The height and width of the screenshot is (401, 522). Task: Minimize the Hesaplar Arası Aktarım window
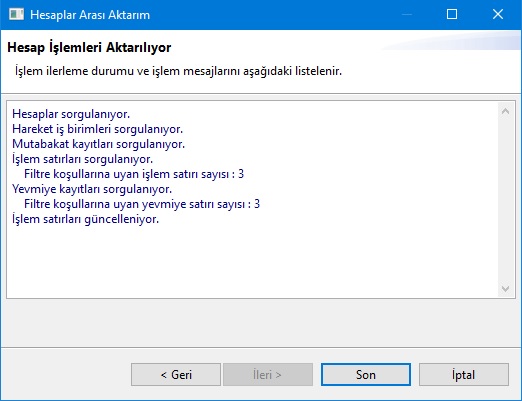(x=407, y=14)
